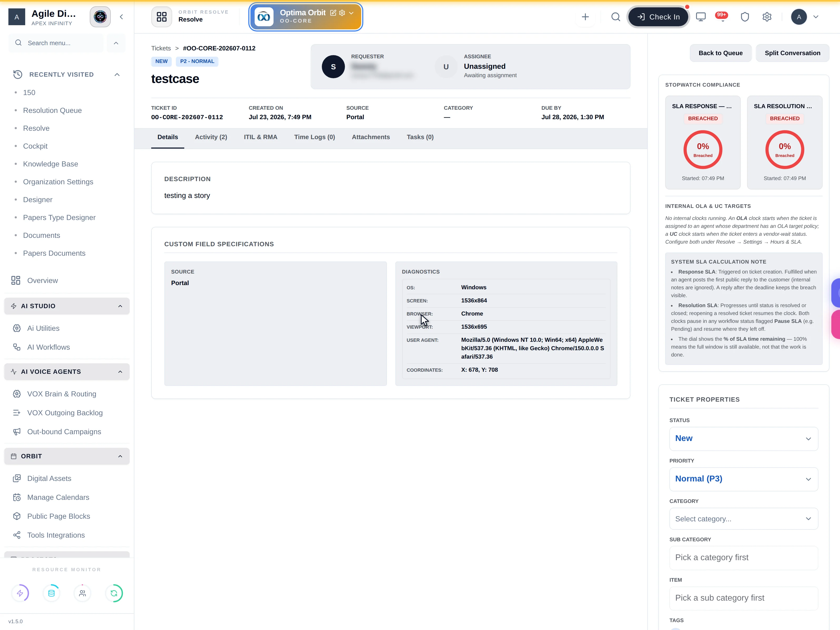
Task: Open Resolution Queue from recently visited
Action: coord(52,111)
